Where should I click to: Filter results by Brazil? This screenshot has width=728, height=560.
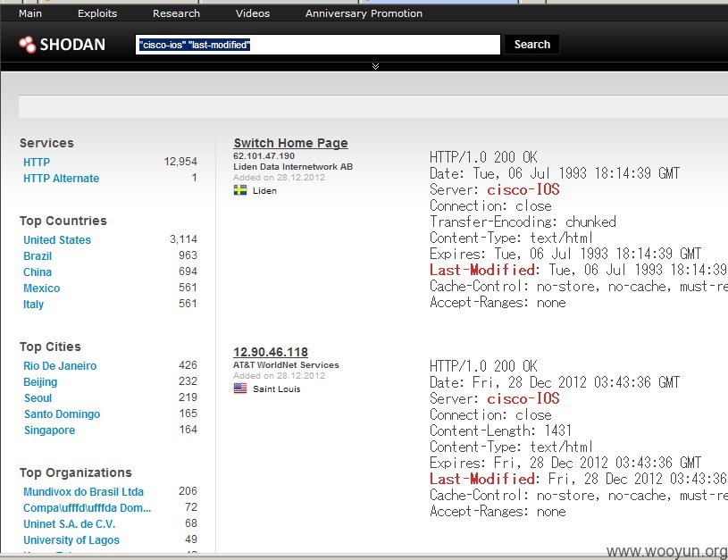[38, 255]
